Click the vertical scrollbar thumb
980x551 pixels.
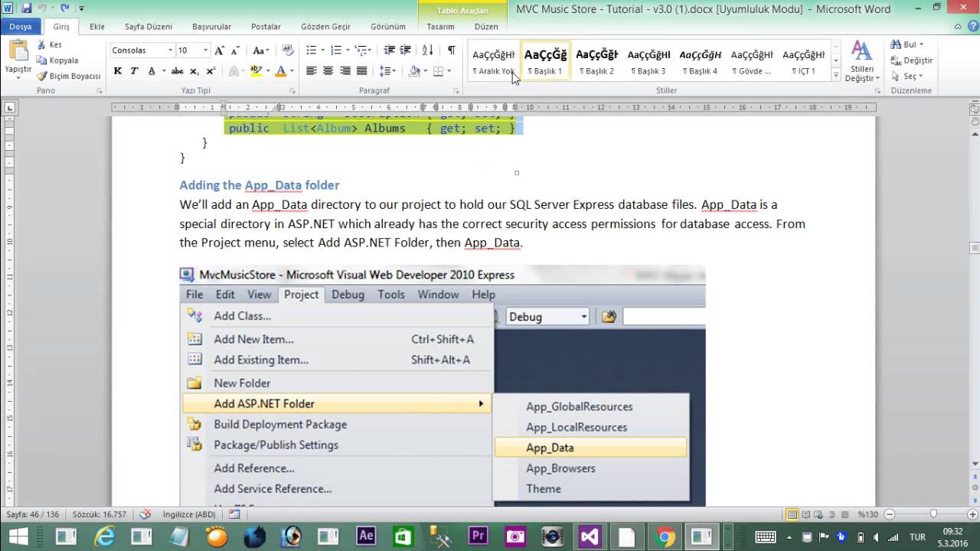(974, 249)
